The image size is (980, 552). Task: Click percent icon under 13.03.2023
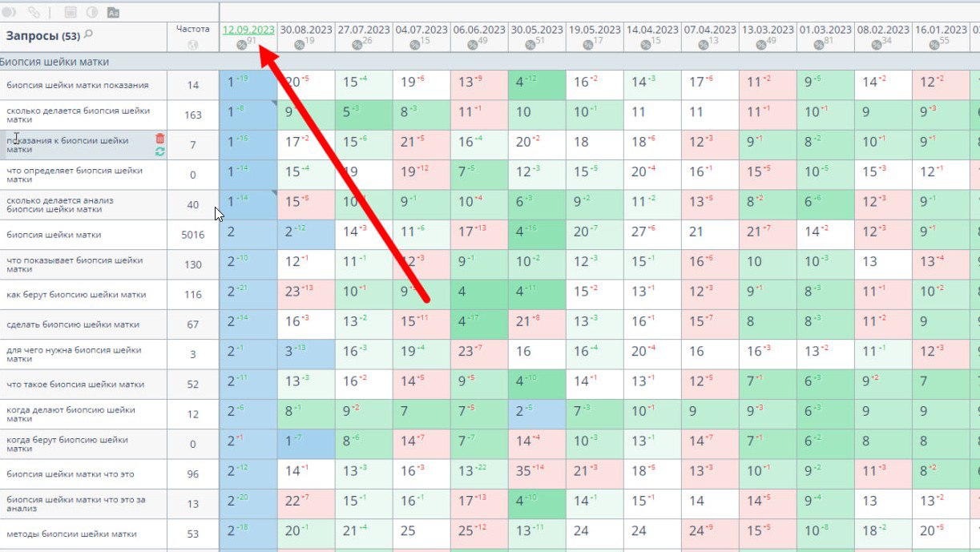click(761, 45)
